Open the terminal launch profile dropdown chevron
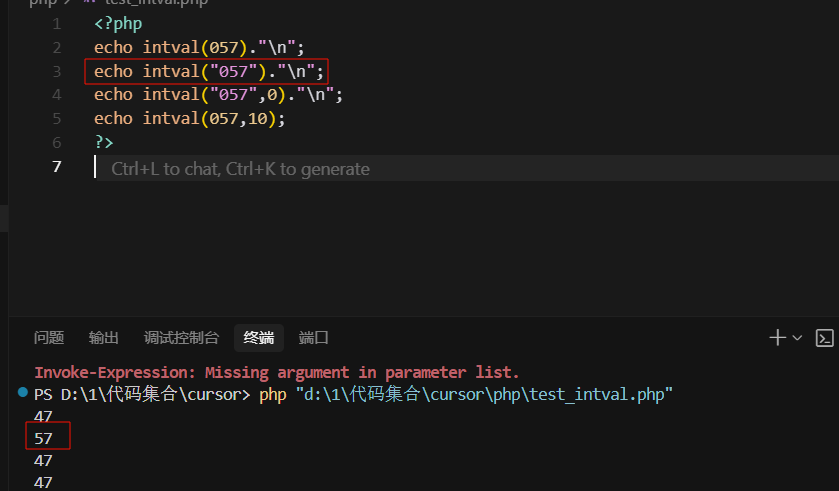 (797, 338)
